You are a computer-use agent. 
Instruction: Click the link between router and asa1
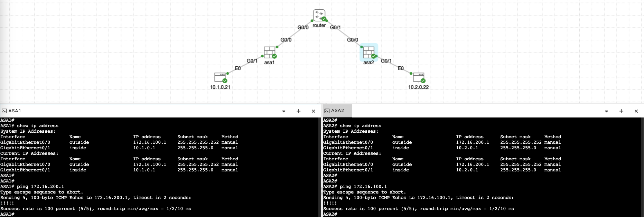click(294, 34)
